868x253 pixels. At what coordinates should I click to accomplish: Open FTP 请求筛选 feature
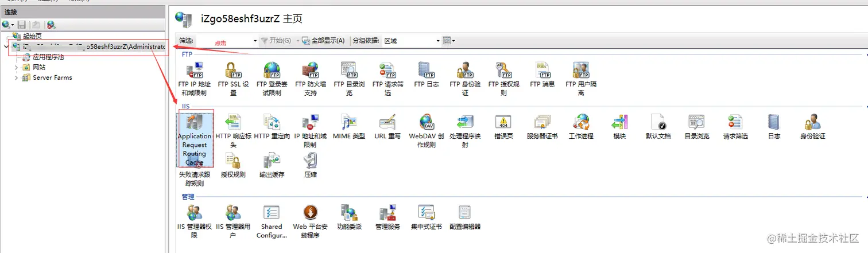pos(387,79)
